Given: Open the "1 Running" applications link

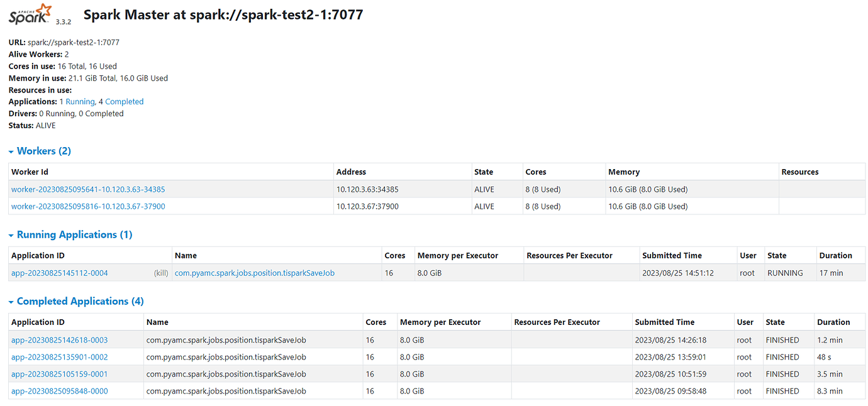Looking at the screenshot, I should 77,102.
